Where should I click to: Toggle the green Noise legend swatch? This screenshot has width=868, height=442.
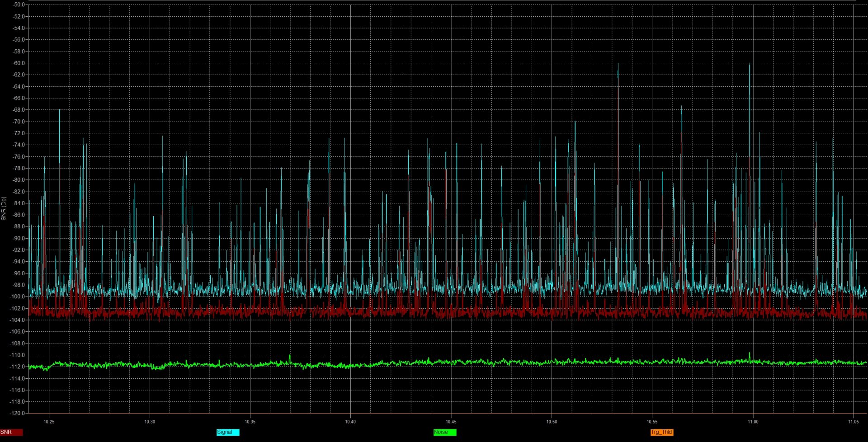coord(445,432)
